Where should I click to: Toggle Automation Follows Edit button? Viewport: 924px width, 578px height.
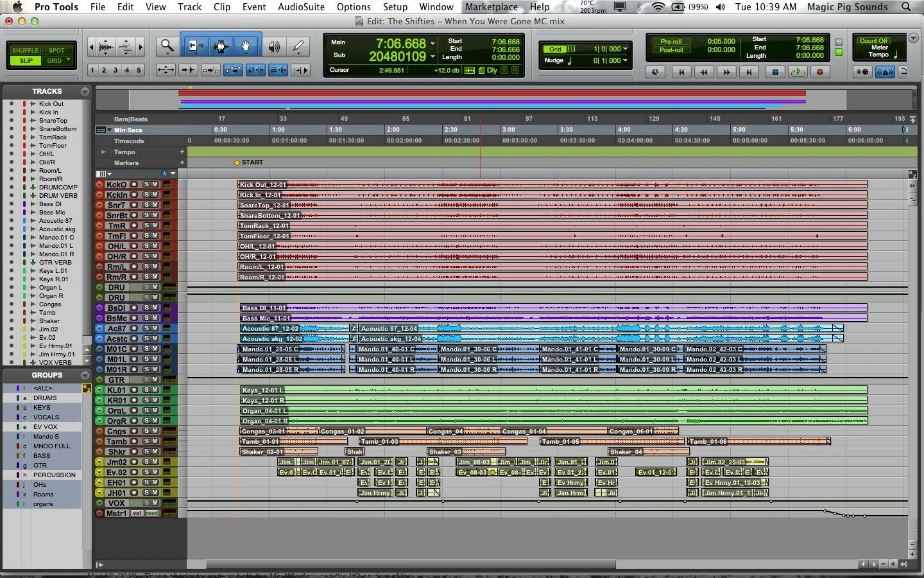point(233,70)
